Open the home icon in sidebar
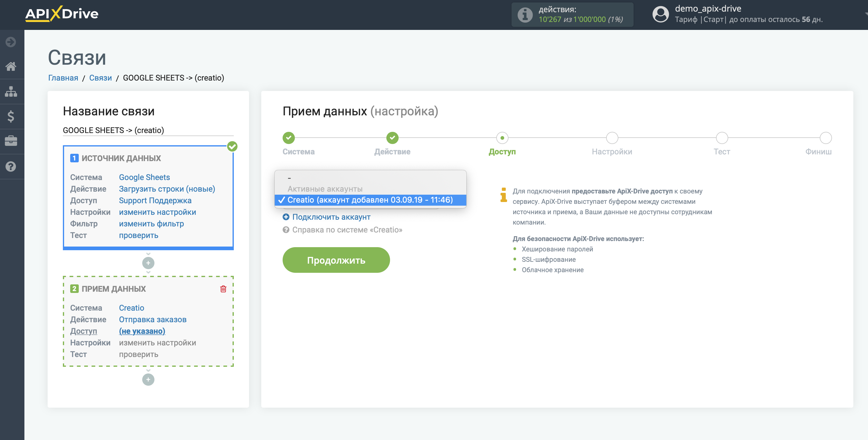The width and height of the screenshot is (868, 440). tap(11, 67)
